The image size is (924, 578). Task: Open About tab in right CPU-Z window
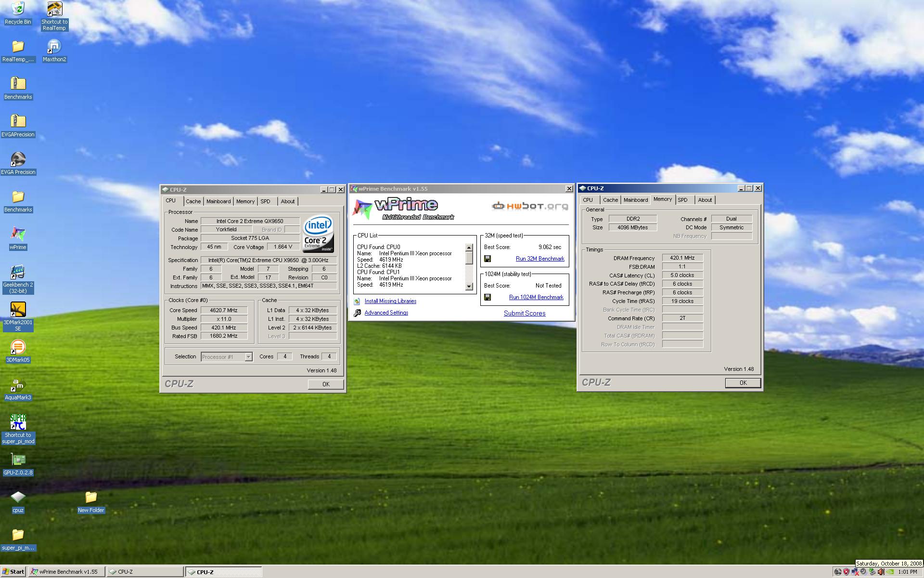pos(705,200)
